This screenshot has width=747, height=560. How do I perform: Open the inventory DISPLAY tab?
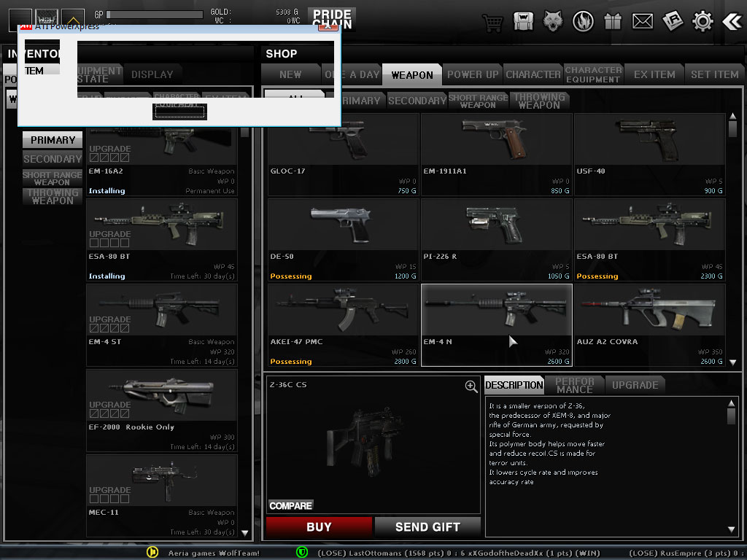tap(152, 74)
